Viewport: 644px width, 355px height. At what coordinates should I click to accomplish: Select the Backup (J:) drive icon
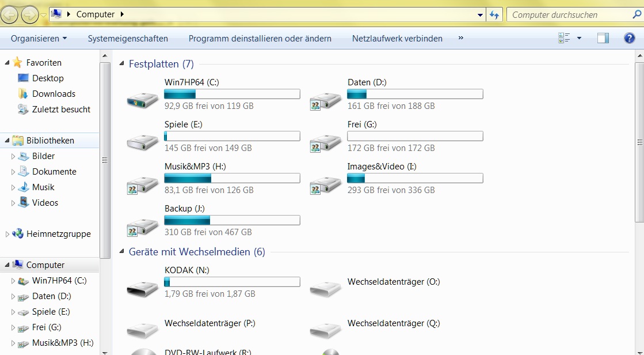pyautogui.click(x=143, y=227)
